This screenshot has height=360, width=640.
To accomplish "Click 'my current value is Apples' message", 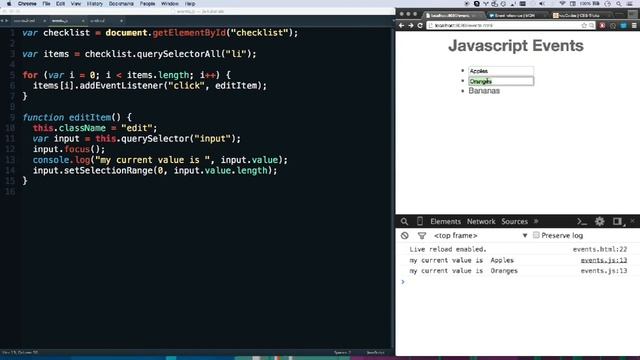I will (x=462, y=260).
